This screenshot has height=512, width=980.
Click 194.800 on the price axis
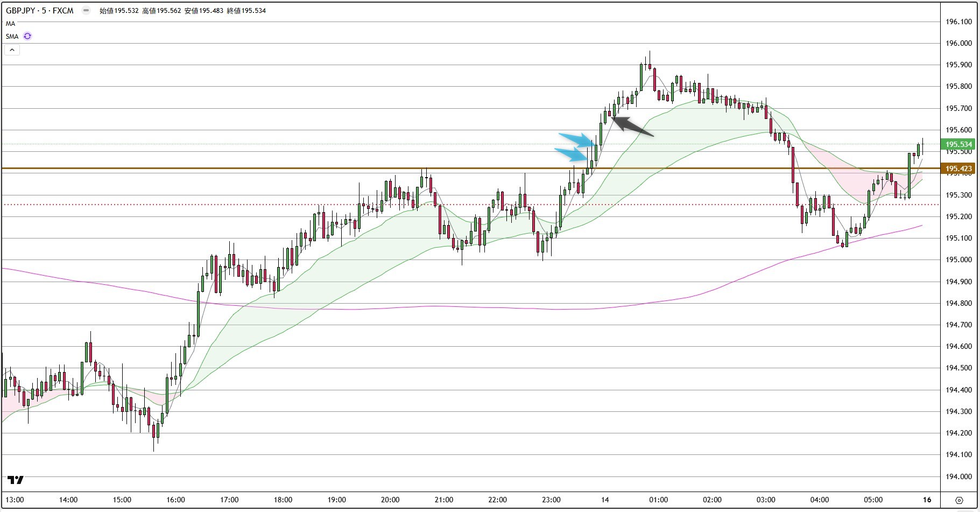(x=959, y=303)
